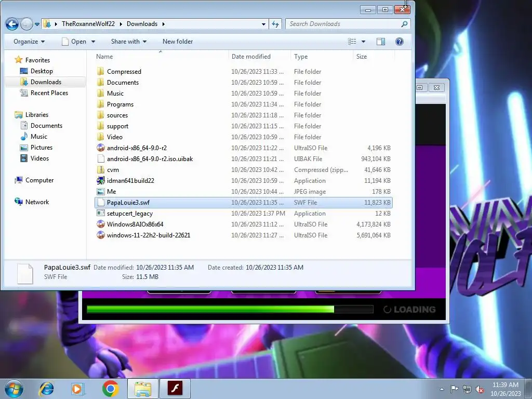Select the Music folder icon in file list

pyautogui.click(x=100, y=94)
